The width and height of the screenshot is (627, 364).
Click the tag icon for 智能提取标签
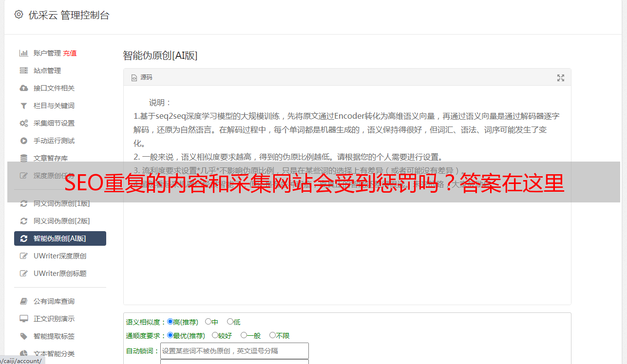[x=23, y=336]
